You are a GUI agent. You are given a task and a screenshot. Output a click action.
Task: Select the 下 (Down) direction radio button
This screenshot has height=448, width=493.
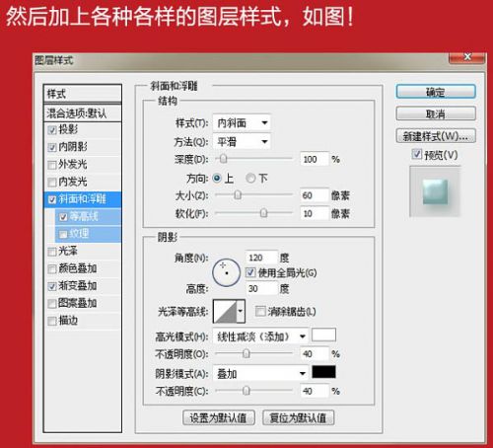(x=250, y=179)
